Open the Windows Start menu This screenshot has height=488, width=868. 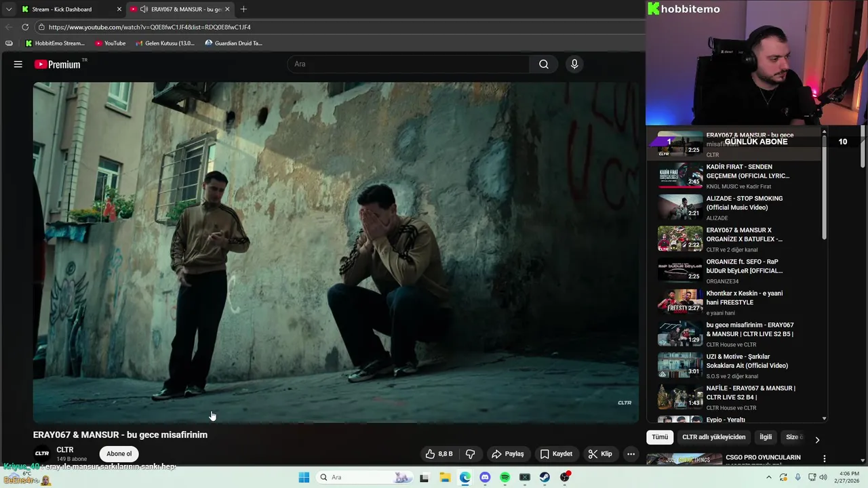(x=304, y=477)
